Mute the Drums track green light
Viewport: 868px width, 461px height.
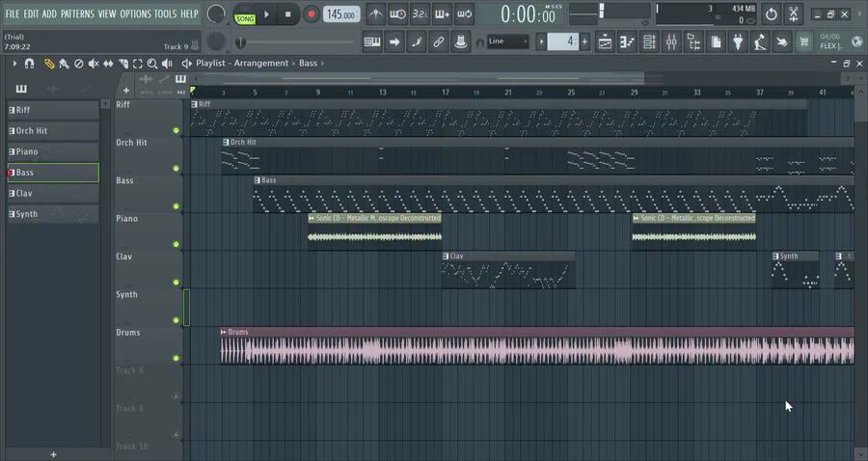coord(176,359)
